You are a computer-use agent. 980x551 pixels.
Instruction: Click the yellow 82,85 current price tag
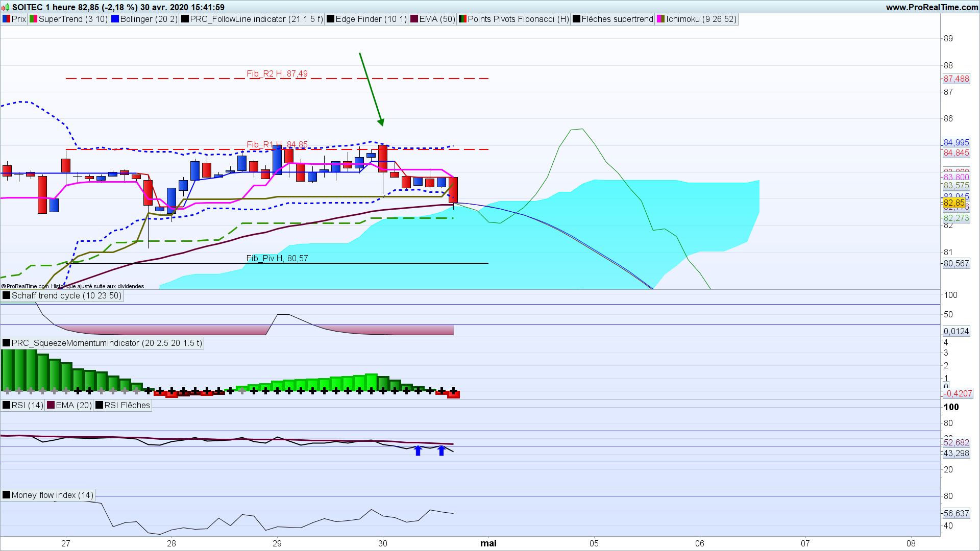(x=953, y=203)
